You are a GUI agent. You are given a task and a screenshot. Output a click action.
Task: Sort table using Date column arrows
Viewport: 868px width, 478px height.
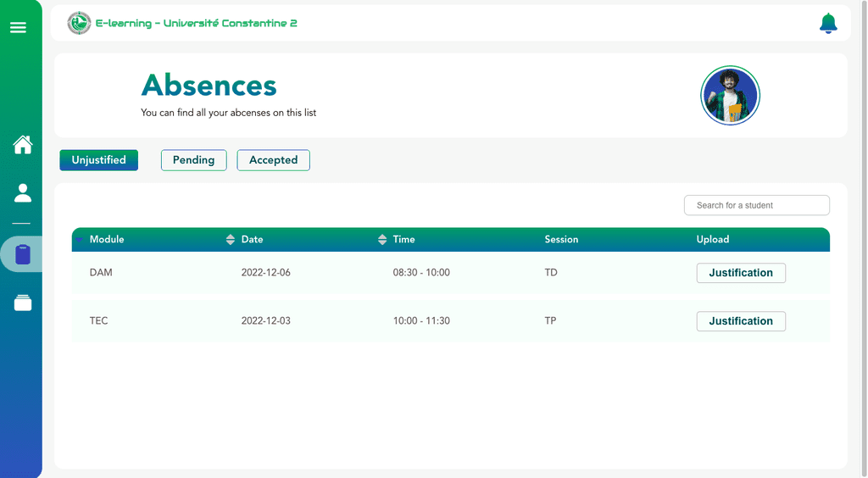coord(231,240)
